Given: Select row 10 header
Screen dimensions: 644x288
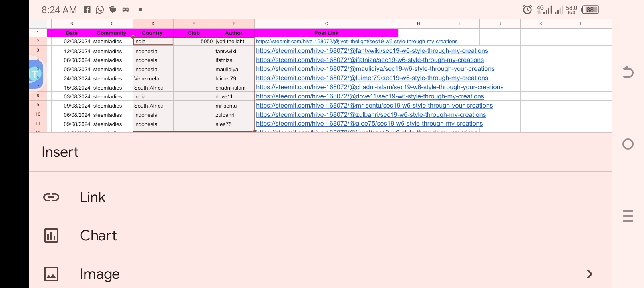Looking at the screenshot, I should [38, 114].
